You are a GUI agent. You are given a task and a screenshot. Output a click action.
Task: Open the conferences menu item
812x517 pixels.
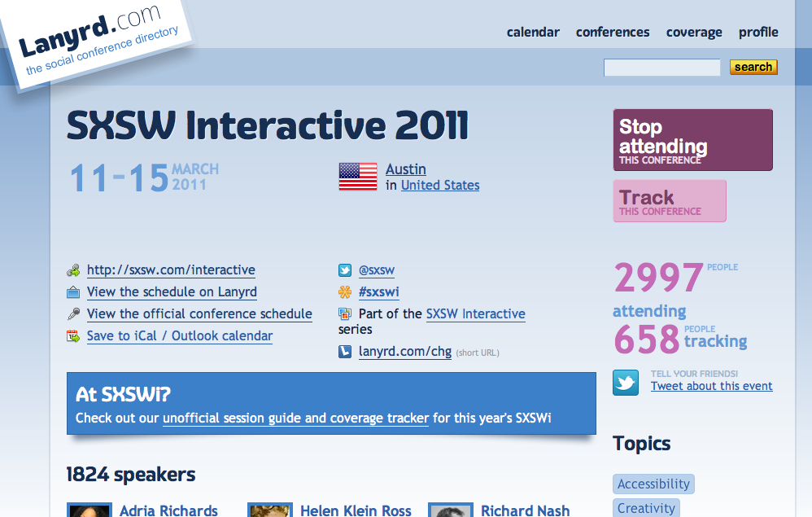pyautogui.click(x=613, y=32)
